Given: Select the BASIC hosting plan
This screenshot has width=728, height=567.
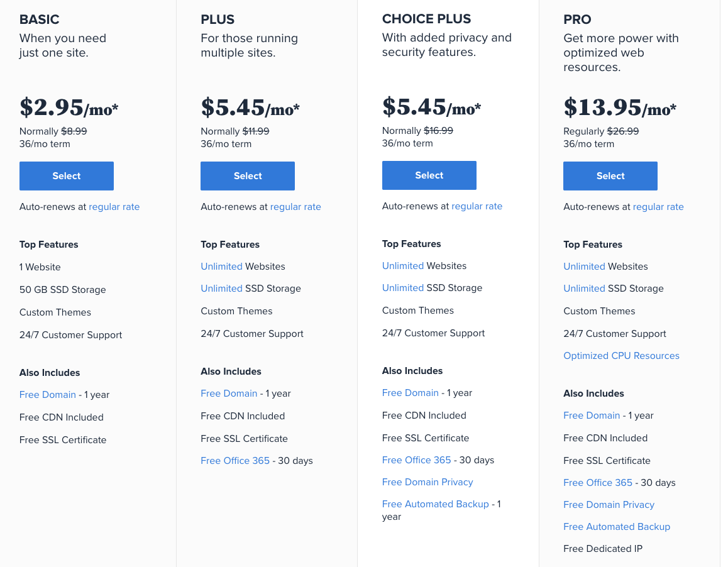Looking at the screenshot, I should pos(67,176).
